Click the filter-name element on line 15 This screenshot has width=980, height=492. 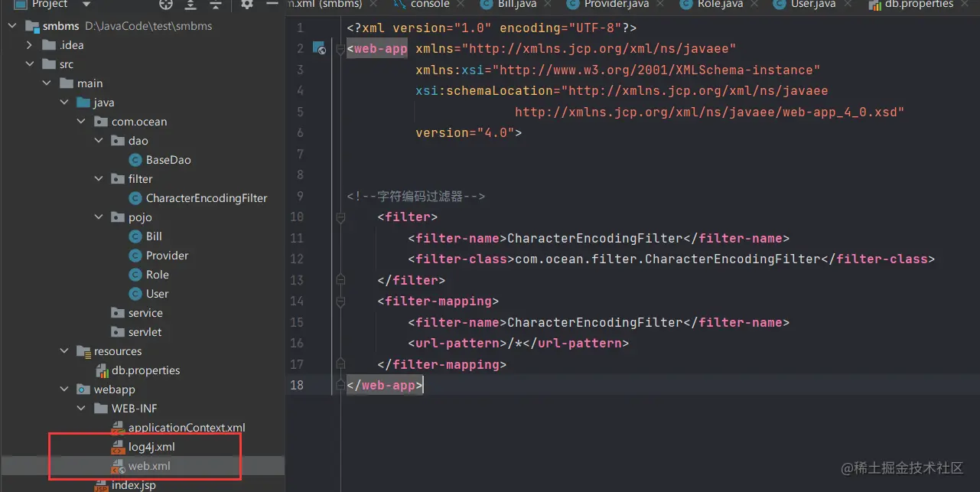(599, 322)
